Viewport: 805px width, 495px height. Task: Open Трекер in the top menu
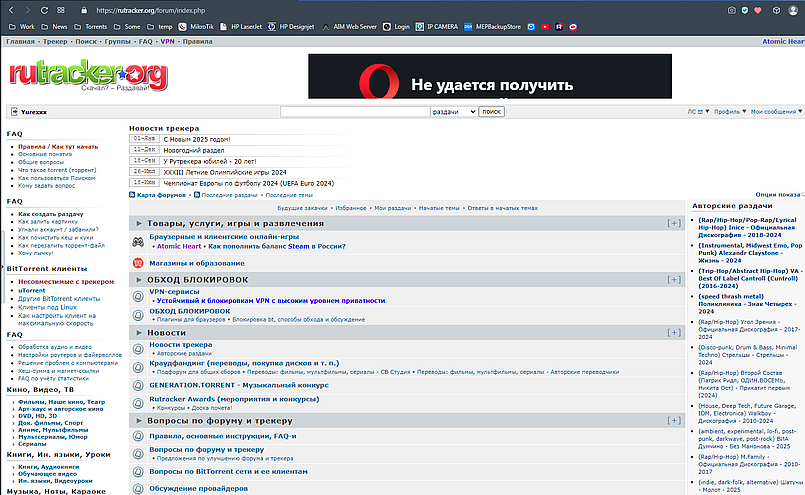(x=55, y=42)
